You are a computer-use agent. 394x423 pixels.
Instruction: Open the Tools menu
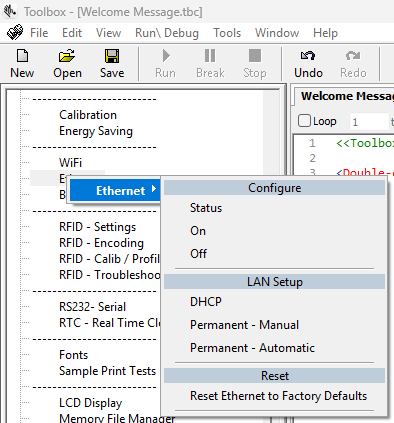coord(227,33)
